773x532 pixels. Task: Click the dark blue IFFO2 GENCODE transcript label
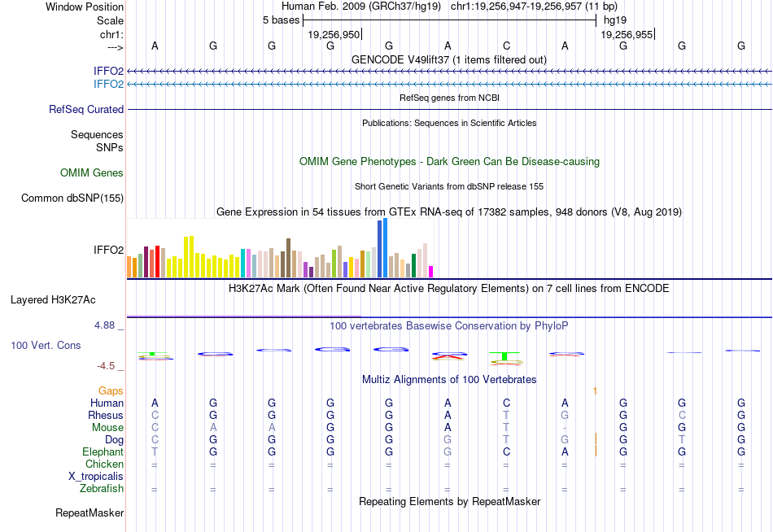click(108, 71)
